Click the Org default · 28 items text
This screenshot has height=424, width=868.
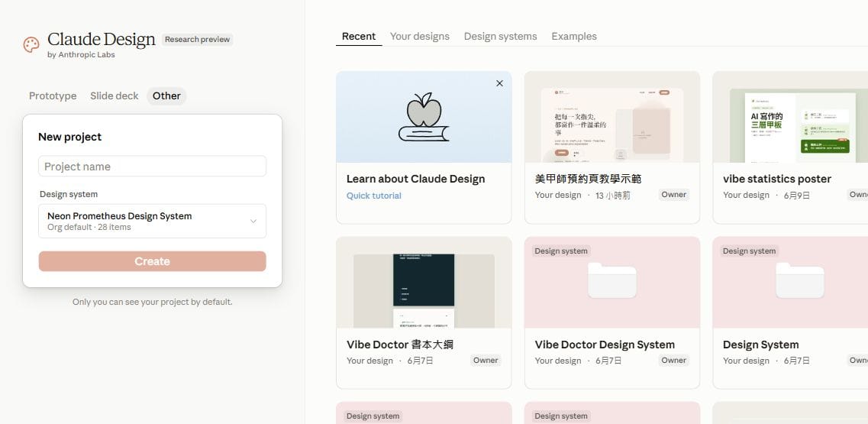89,227
